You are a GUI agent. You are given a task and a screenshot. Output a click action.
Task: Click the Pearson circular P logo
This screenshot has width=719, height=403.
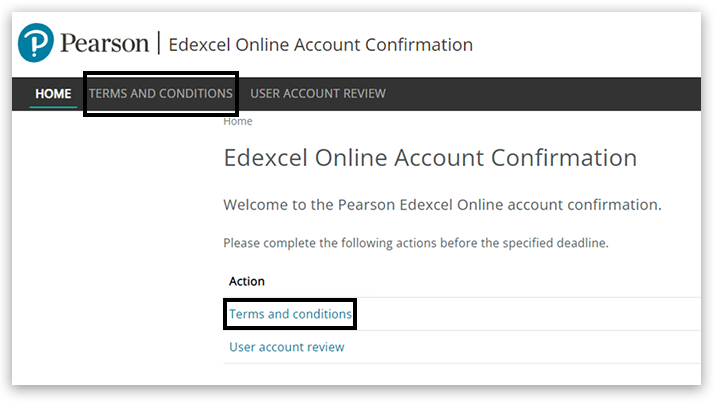(x=36, y=44)
